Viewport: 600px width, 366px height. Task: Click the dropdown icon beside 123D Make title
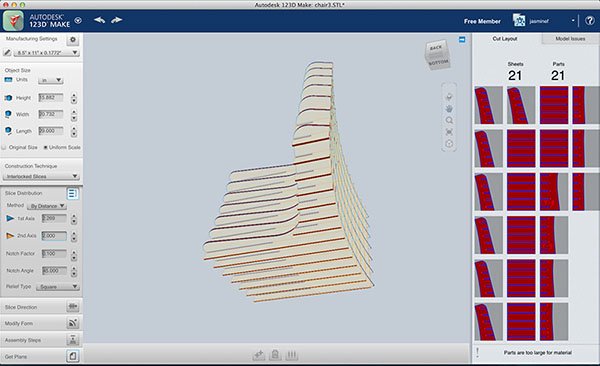click(x=78, y=21)
